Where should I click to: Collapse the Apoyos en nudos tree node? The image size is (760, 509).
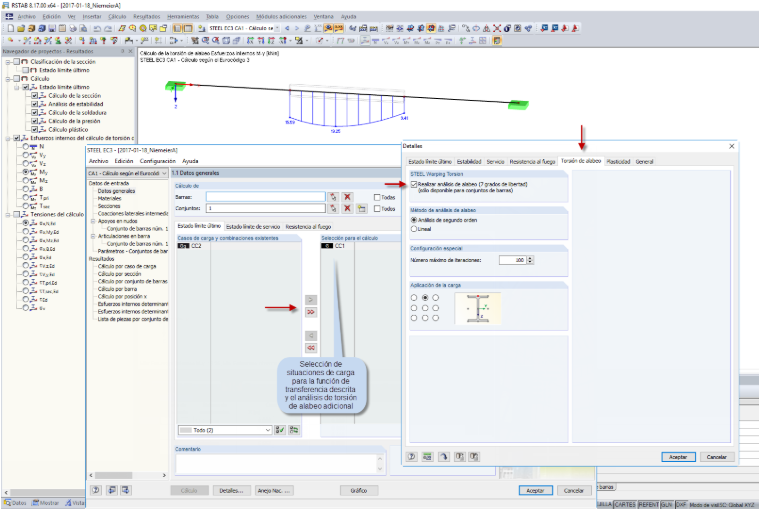(x=93, y=221)
